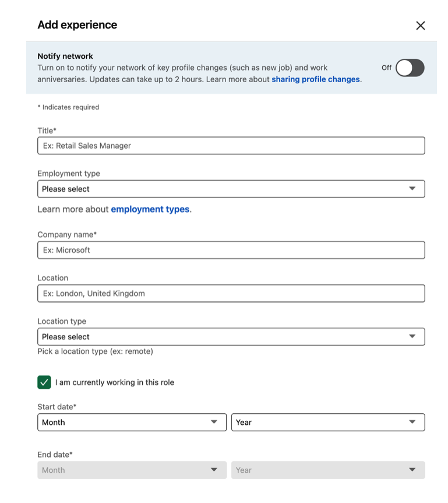448x503 pixels.
Task: Uncheck 'I am currently working in this role'
Action: coord(44,382)
